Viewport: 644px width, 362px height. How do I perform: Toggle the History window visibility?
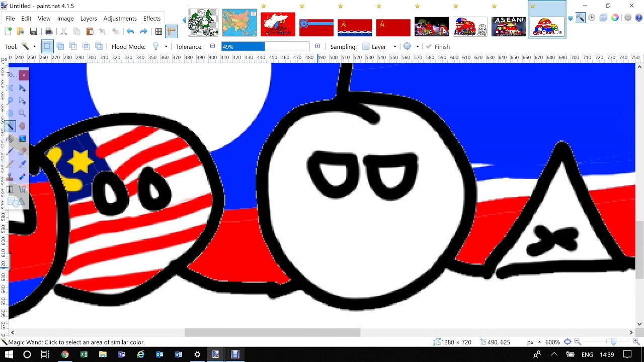[x=592, y=18]
